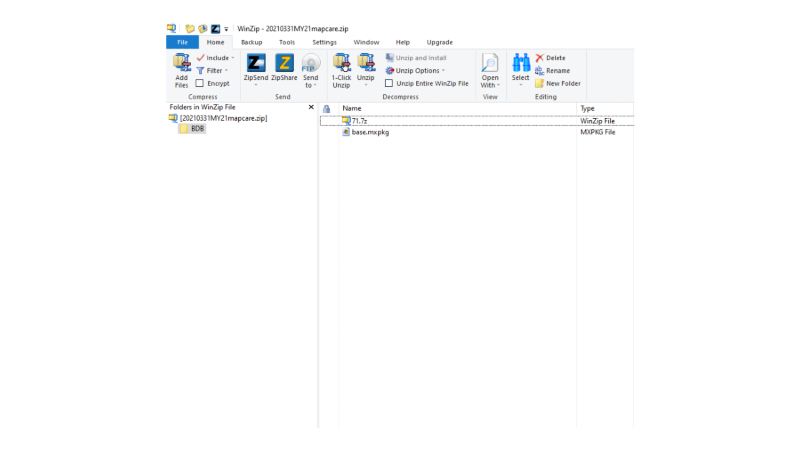
Task: Click the Open With icon
Action: 490,63
